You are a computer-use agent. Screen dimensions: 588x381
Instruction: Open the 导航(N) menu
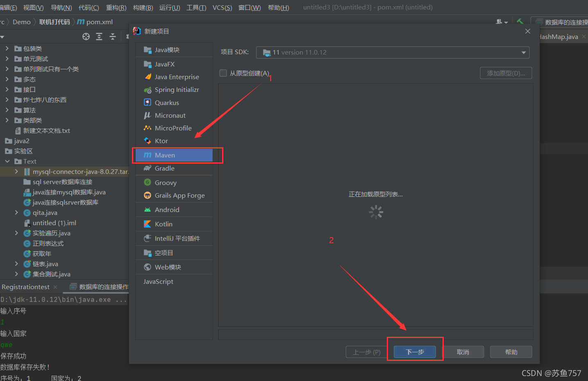click(61, 7)
